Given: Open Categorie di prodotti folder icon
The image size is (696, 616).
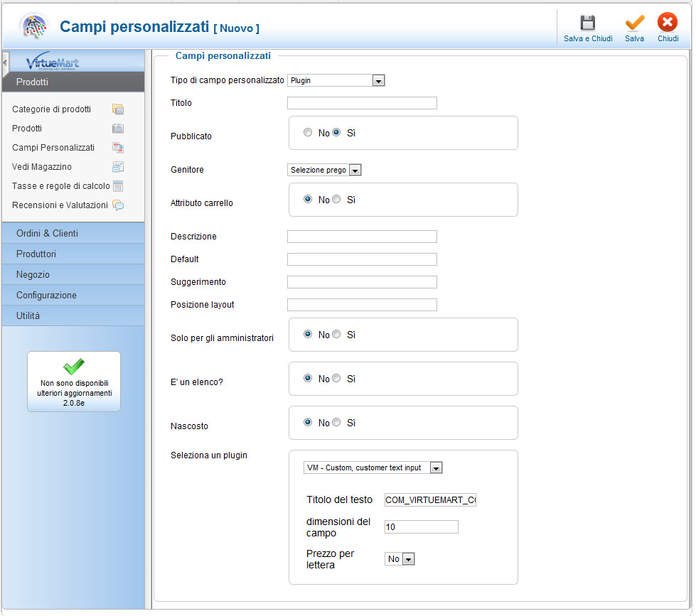Looking at the screenshot, I should pyautogui.click(x=118, y=109).
